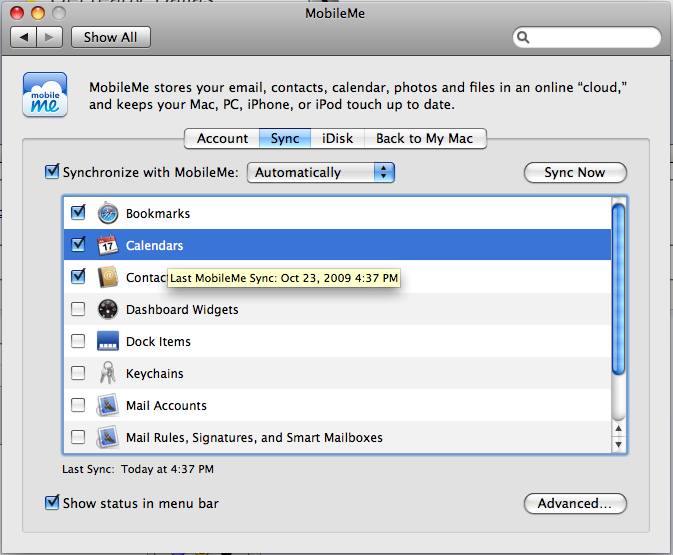The image size is (673, 555).
Task: Go forward with the right arrow button
Action: coord(50,37)
